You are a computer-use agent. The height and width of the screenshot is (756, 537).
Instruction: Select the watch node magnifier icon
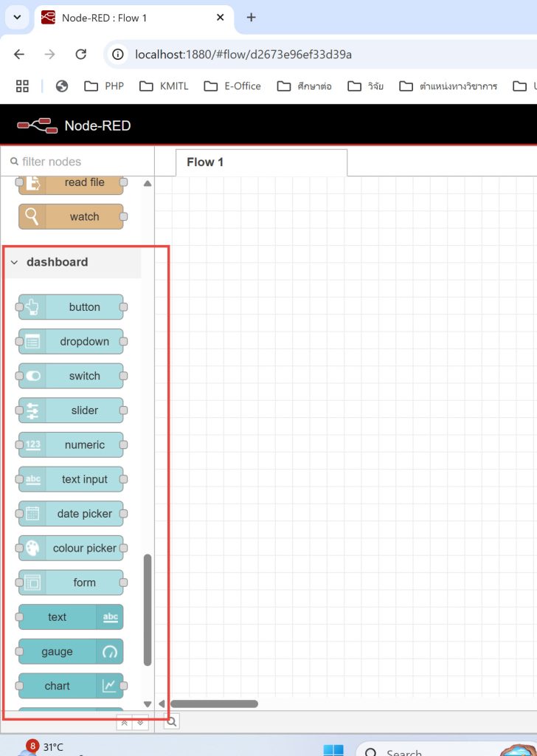[x=32, y=216]
